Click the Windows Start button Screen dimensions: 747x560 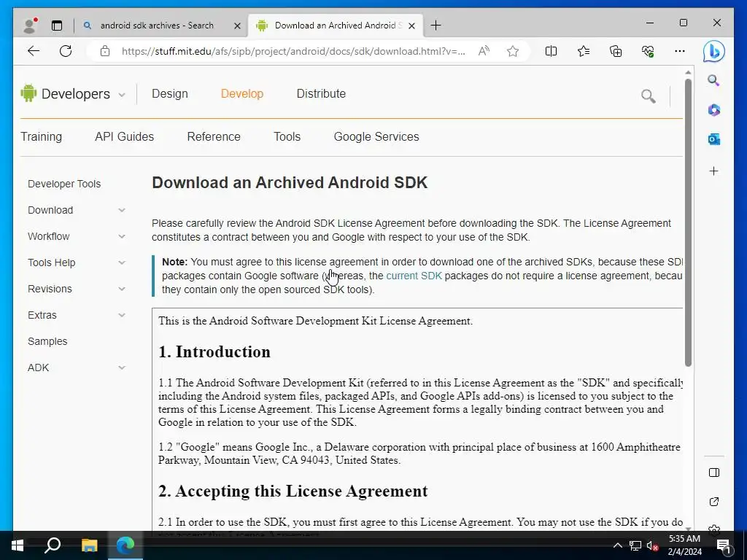tap(18, 545)
